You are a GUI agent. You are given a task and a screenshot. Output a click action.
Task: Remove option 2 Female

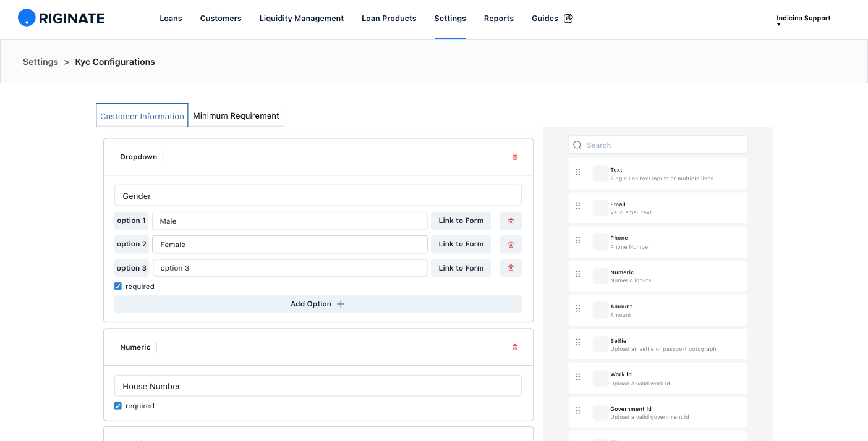coord(511,244)
